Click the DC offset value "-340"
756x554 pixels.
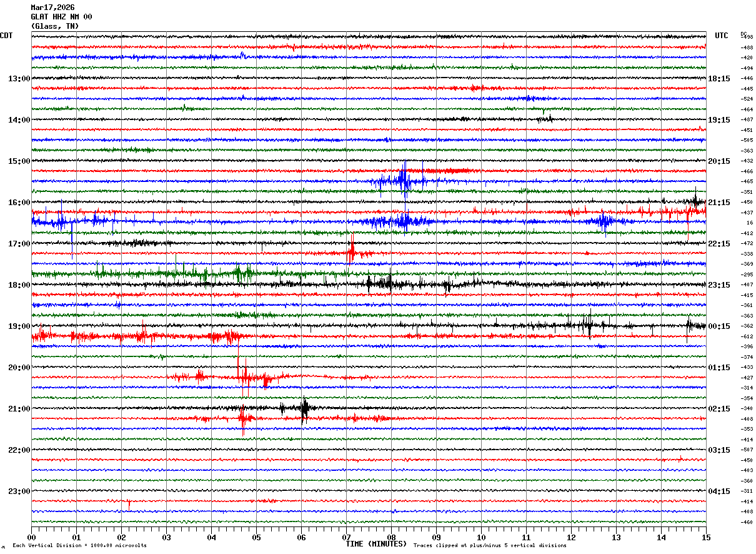coord(747,408)
